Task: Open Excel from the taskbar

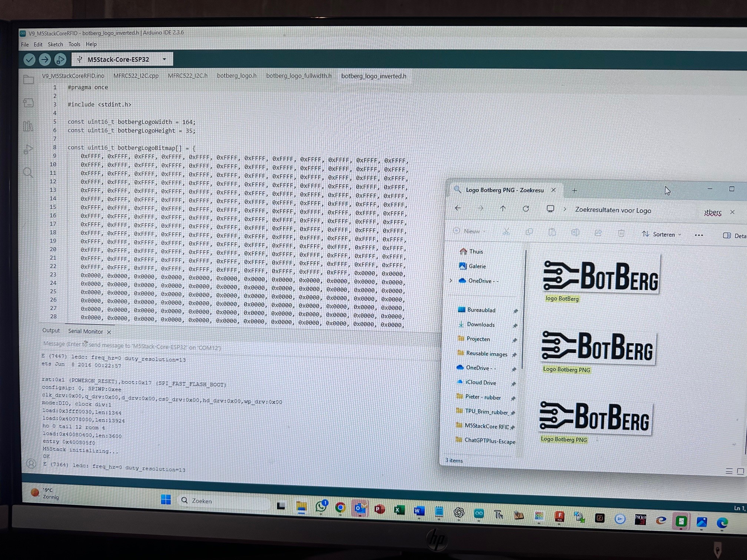Action: click(399, 510)
